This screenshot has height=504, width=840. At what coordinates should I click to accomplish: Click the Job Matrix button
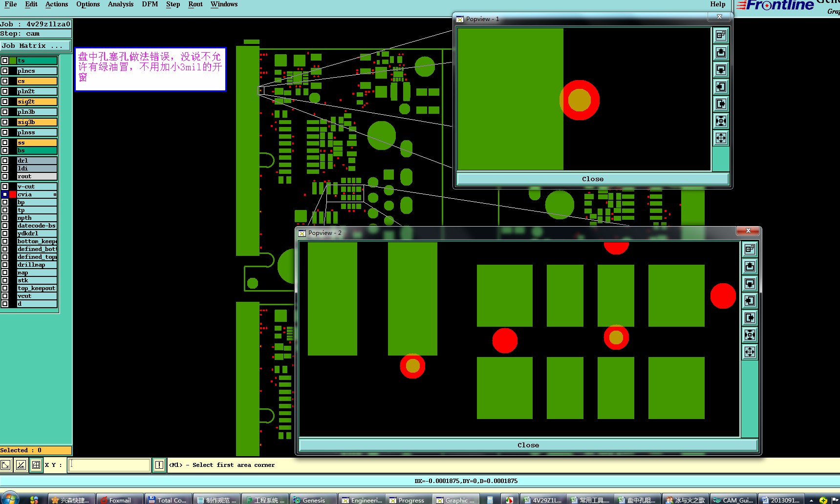[36, 45]
